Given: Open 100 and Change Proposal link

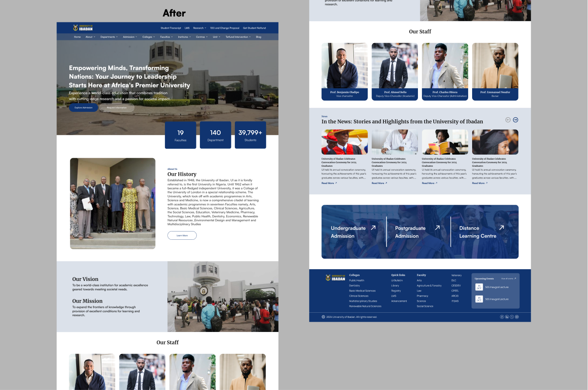Looking at the screenshot, I should point(225,28).
